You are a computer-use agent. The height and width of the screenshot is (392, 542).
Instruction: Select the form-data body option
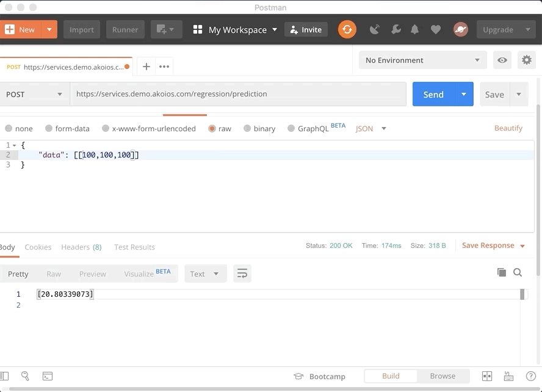coord(49,129)
